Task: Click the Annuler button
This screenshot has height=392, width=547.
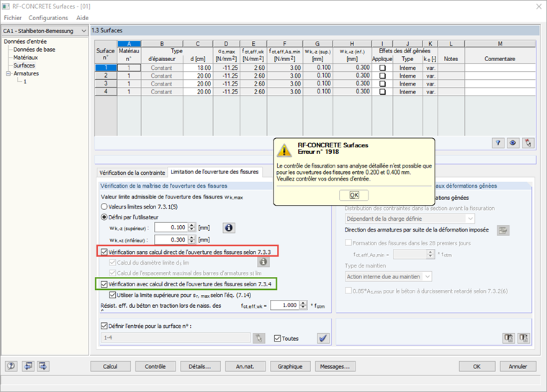Action: (517, 367)
